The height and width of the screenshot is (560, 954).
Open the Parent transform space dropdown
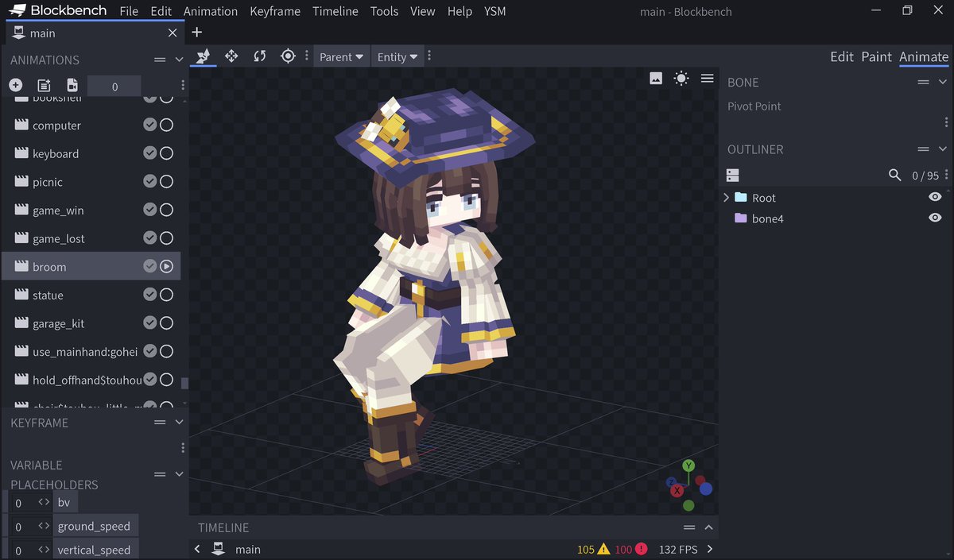click(342, 56)
